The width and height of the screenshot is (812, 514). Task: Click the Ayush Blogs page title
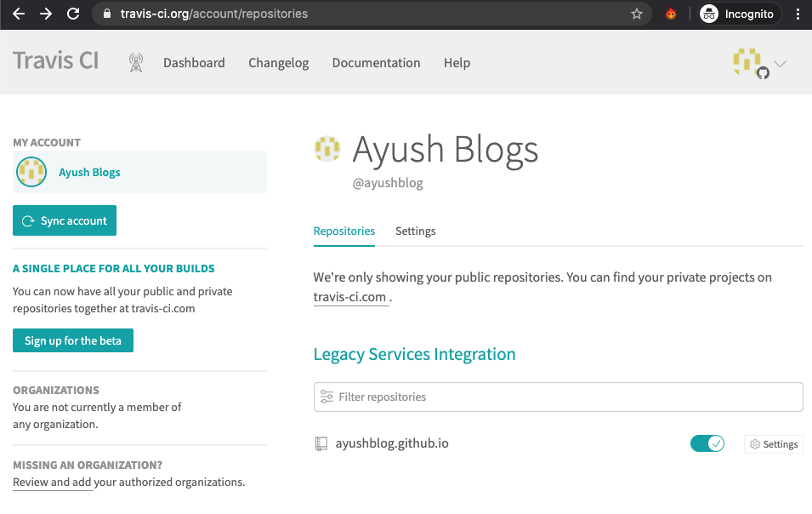446,151
